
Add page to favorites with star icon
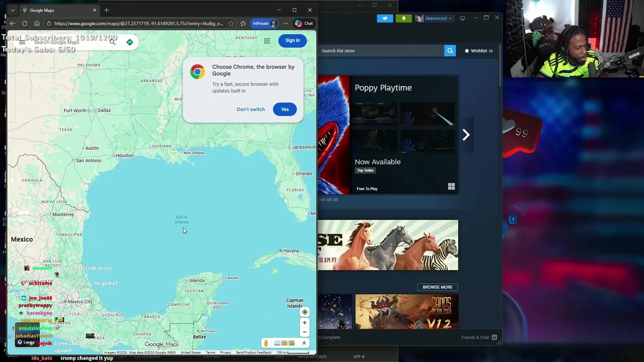pos(231,23)
